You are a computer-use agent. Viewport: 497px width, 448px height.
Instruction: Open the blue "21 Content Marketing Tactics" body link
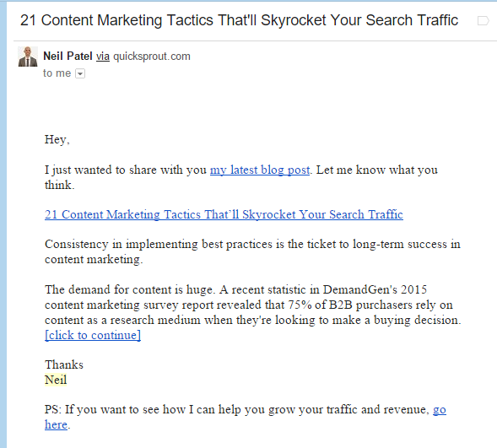[x=224, y=214]
